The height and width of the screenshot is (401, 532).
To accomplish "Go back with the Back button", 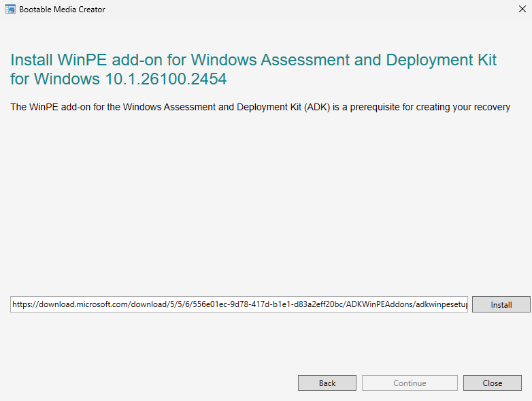I will pos(327,383).
